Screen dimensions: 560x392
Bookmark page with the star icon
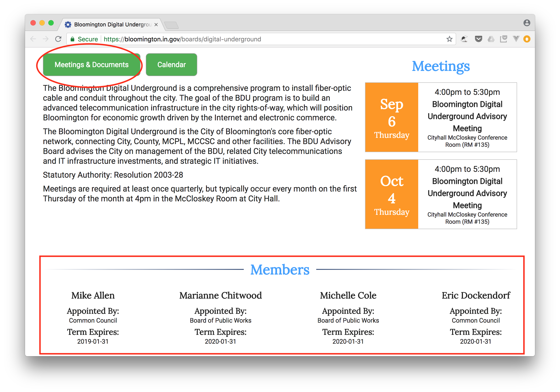[x=449, y=39]
